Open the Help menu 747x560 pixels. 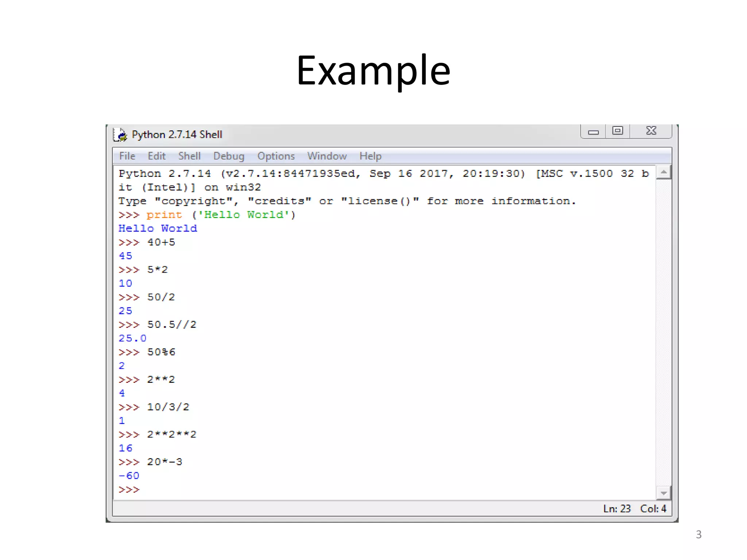pos(370,156)
